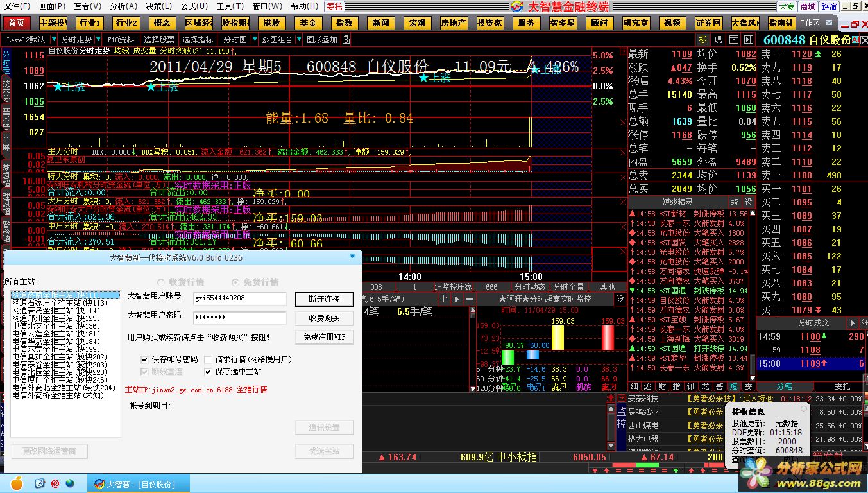Expand the 分时走势 dropdown arrow
Image resolution: width=868 pixels, height=493 pixels.
[x=98, y=40]
